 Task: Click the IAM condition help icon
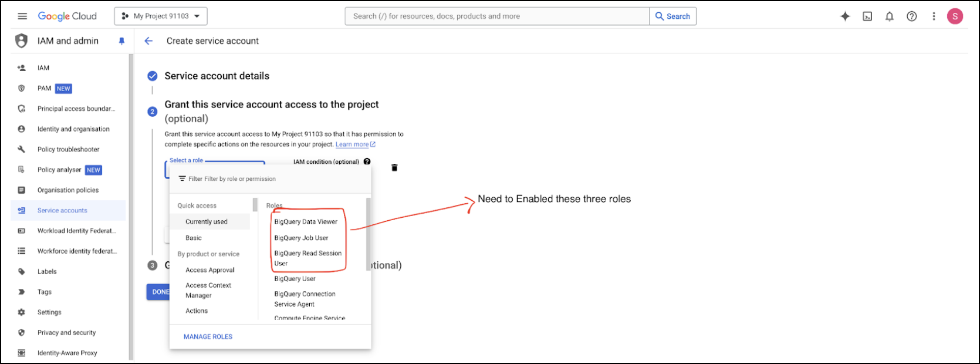pos(367,161)
